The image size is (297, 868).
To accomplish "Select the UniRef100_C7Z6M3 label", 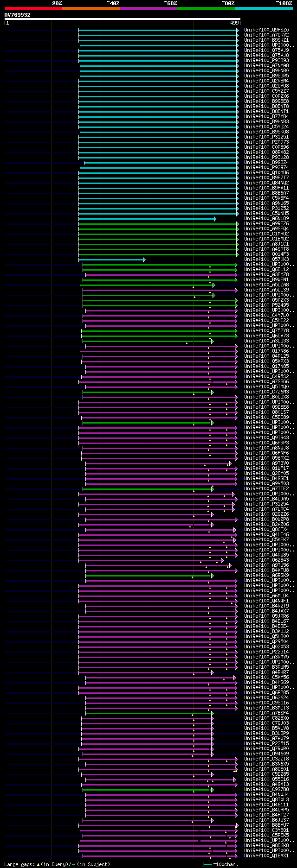I will click(266, 392).
